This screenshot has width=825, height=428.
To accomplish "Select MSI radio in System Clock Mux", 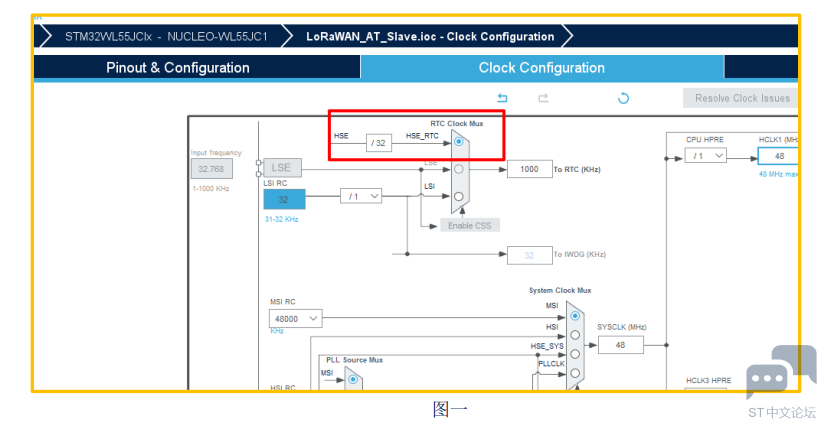I will click(x=575, y=316).
